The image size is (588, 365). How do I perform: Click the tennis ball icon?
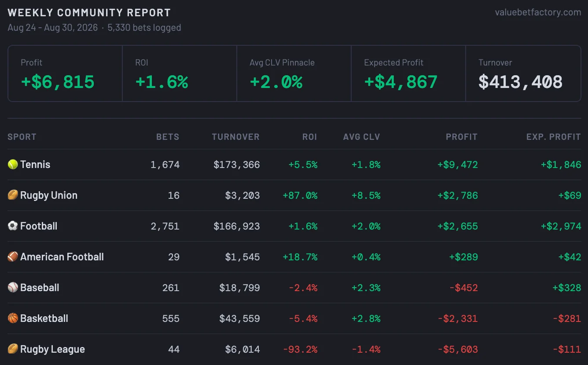coord(13,164)
